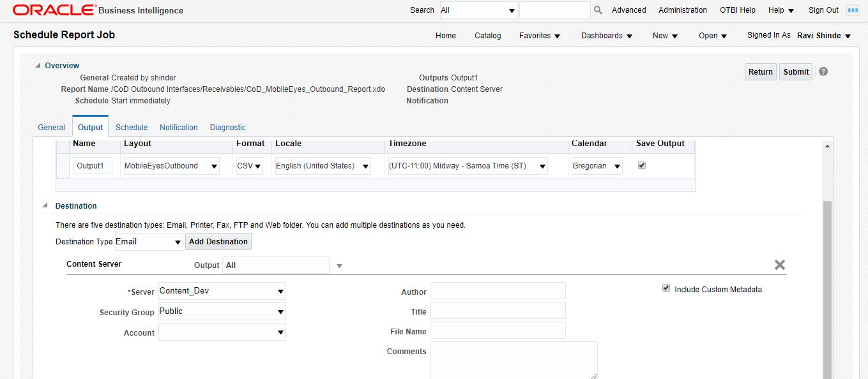Open the Timezone dropdown
868x379 pixels.
(x=468, y=166)
